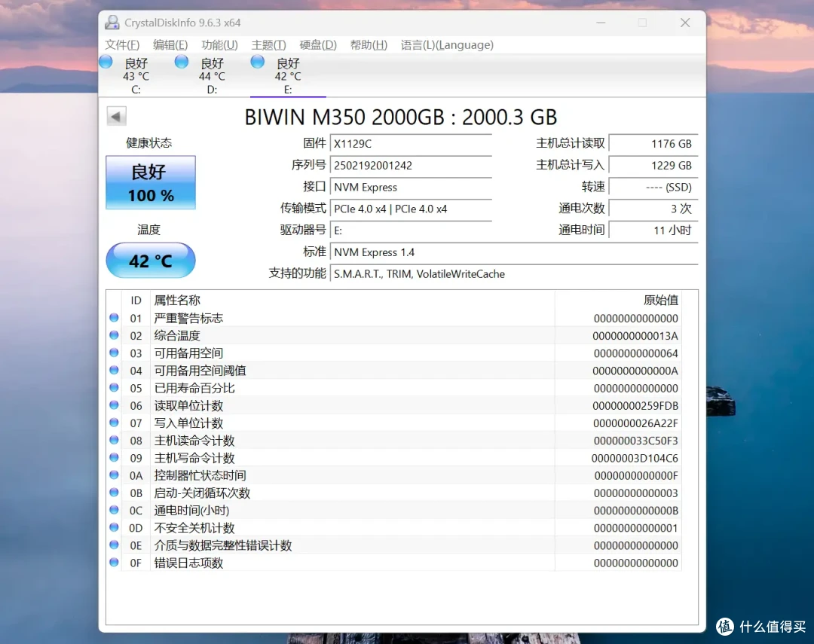Click the interface field NVM Express

[x=411, y=188]
